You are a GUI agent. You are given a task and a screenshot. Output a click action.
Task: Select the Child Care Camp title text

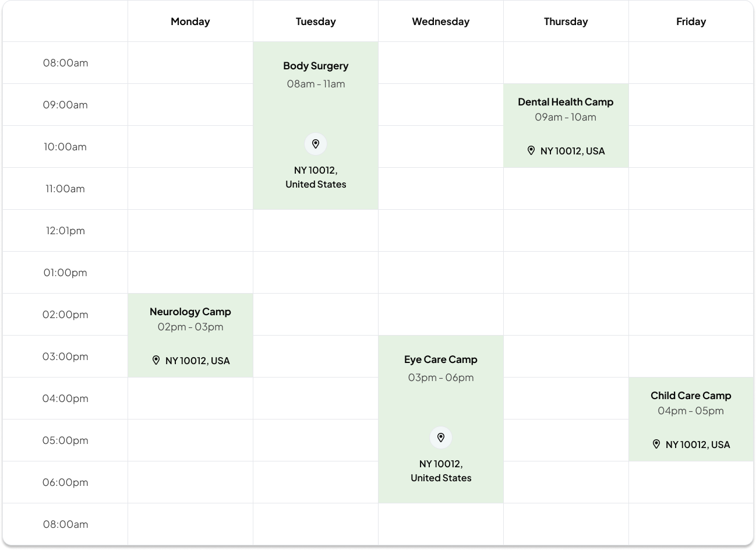point(691,395)
